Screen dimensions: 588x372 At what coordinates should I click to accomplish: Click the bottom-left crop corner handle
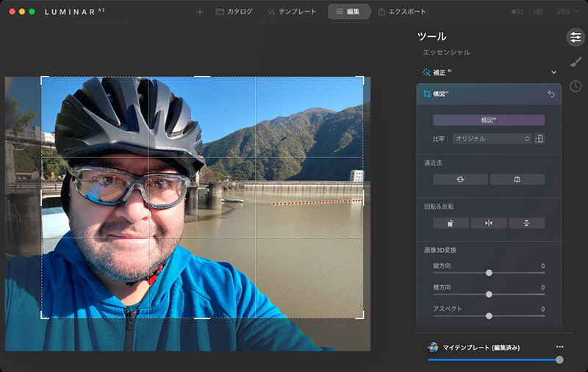[43, 316]
